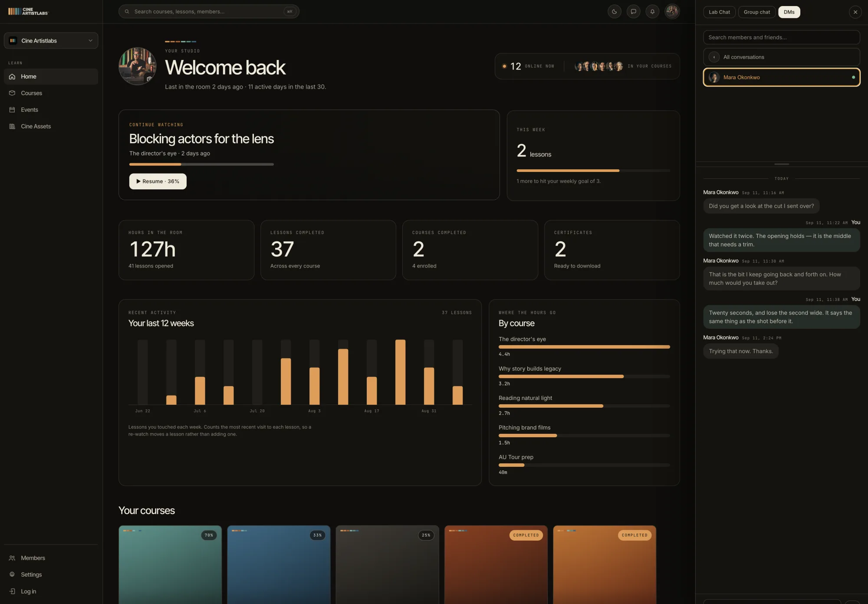This screenshot has height=604, width=868.
Task: Switch to Lab Chat tab
Action: 719,12
